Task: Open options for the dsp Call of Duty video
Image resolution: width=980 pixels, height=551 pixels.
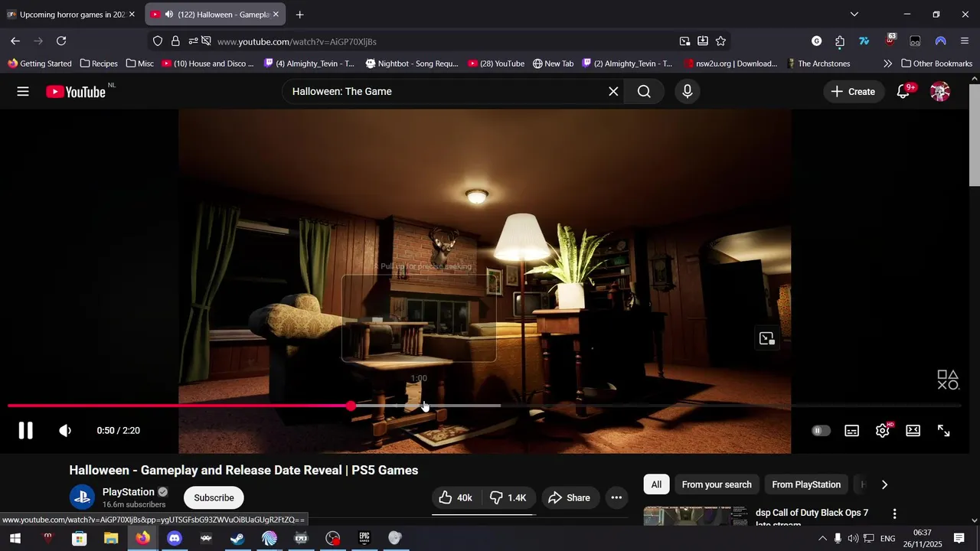Action: (x=894, y=514)
